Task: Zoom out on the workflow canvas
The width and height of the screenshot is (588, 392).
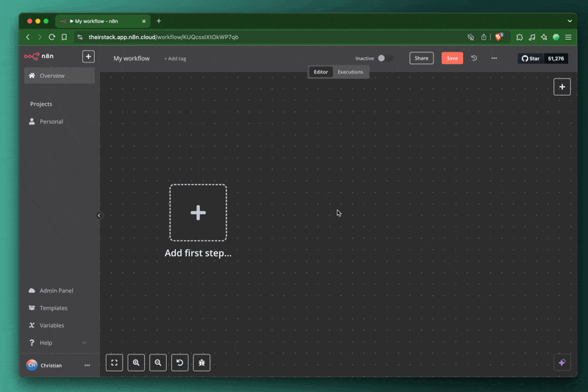Action: (158, 363)
